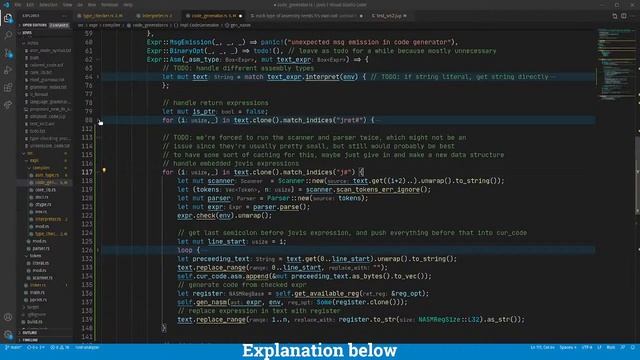
Task: Open scanner.rs in the file tree
Action: [42, 278]
